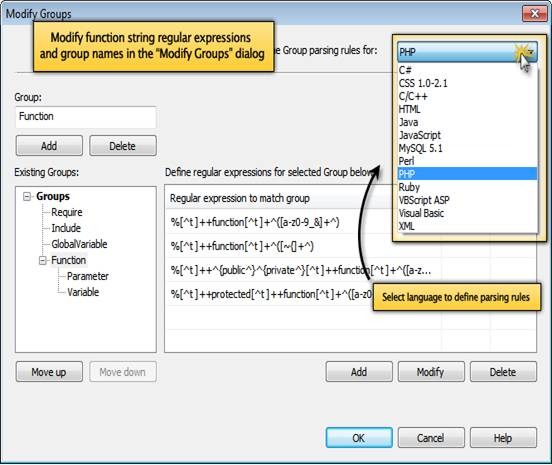
Task: Click Add button under Group field
Action: 49,145
